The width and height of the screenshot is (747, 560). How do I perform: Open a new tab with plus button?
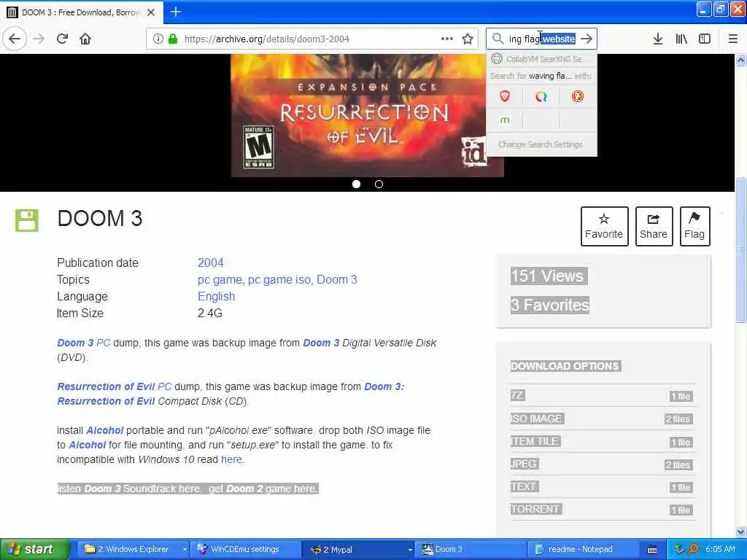pyautogui.click(x=176, y=12)
